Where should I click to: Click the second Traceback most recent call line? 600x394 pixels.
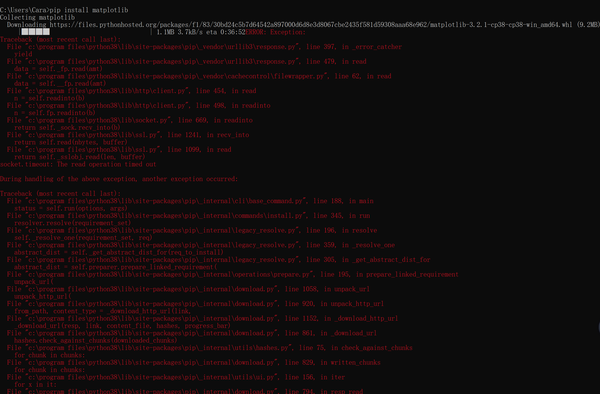pyautogui.click(x=60, y=194)
